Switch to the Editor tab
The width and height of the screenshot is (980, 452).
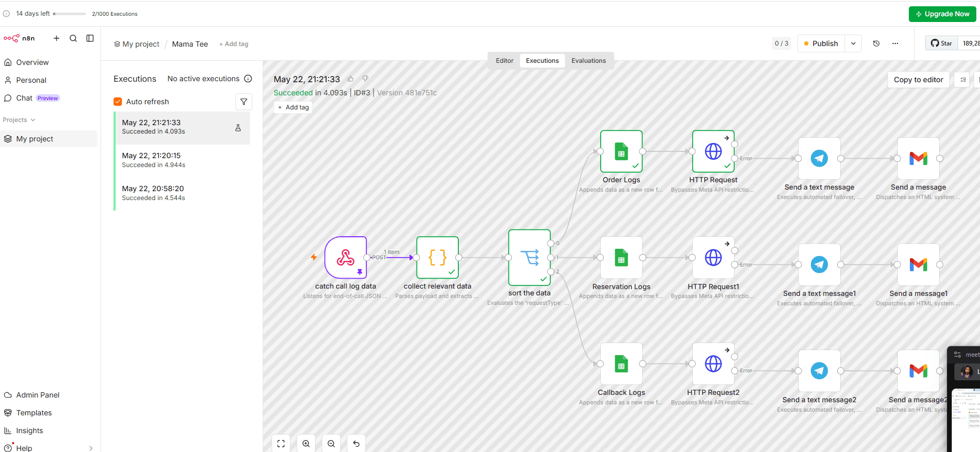click(x=504, y=61)
